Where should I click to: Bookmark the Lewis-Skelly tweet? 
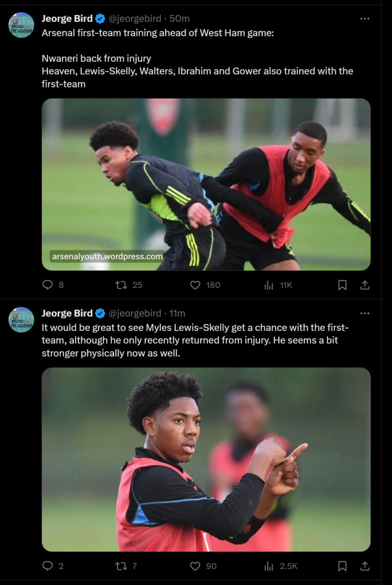[x=342, y=566]
